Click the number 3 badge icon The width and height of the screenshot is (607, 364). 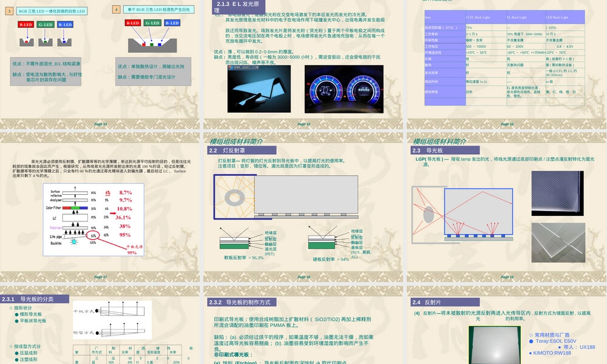(x=9, y=11)
